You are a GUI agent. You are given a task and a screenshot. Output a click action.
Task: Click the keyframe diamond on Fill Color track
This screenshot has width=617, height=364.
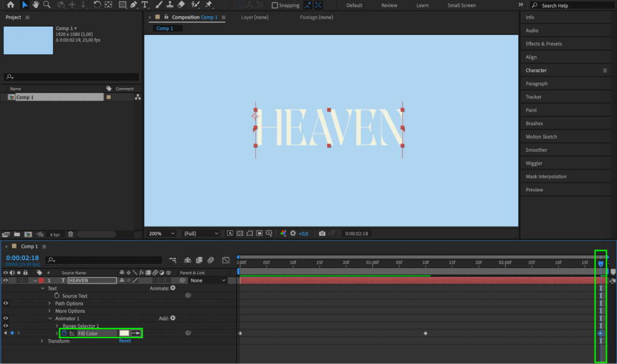(12, 332)
